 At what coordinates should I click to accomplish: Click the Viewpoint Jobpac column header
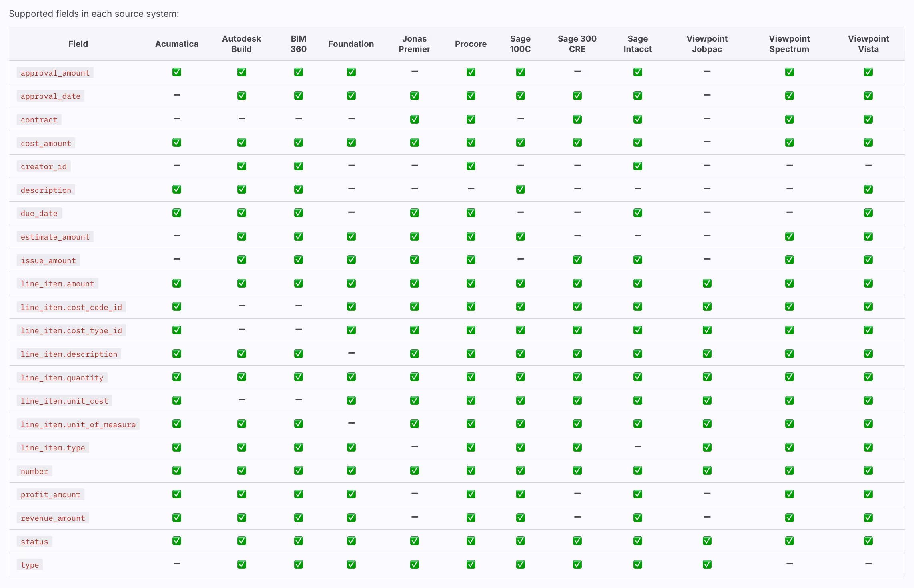click(707, 44)
